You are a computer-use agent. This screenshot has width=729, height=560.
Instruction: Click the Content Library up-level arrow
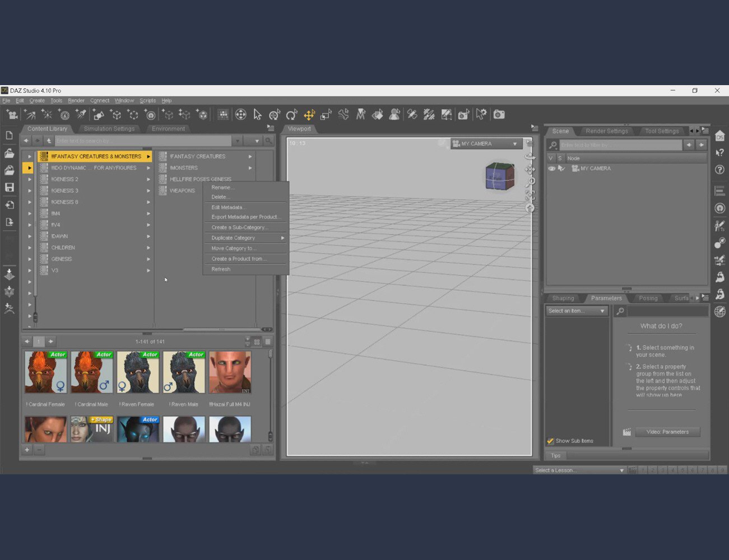[x=49, y=141]
